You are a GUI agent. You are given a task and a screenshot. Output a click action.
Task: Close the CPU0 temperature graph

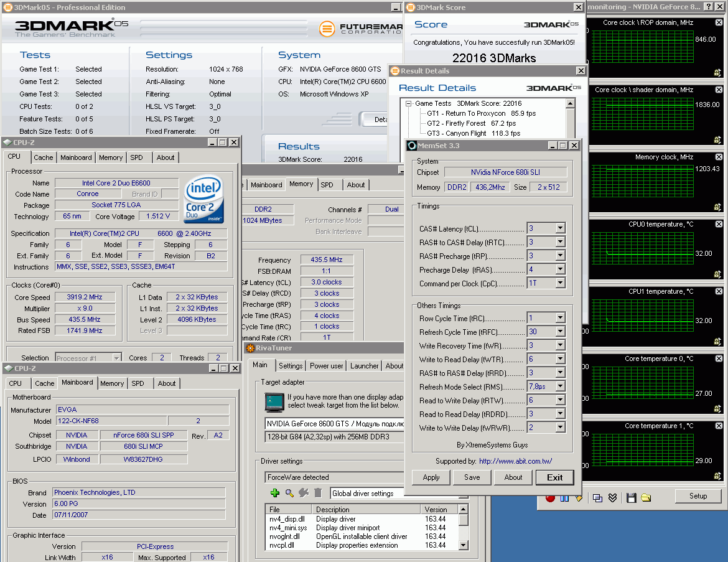[719, 224]
